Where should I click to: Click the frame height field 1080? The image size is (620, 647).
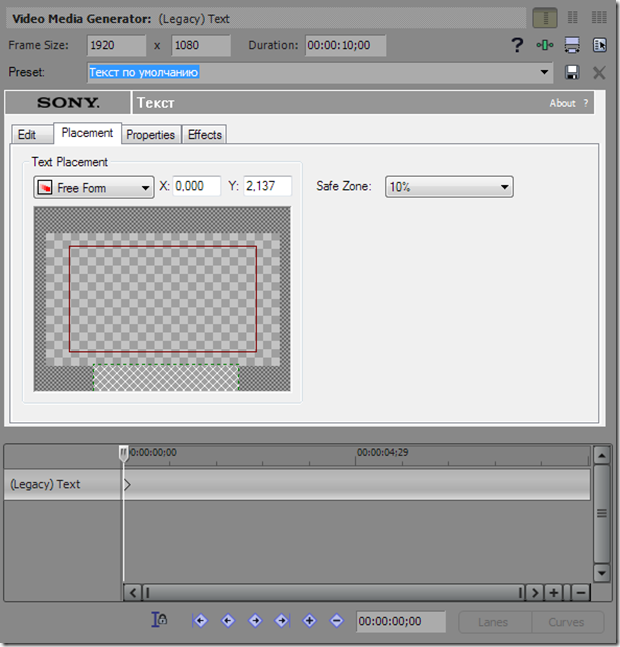pos(201,45)
